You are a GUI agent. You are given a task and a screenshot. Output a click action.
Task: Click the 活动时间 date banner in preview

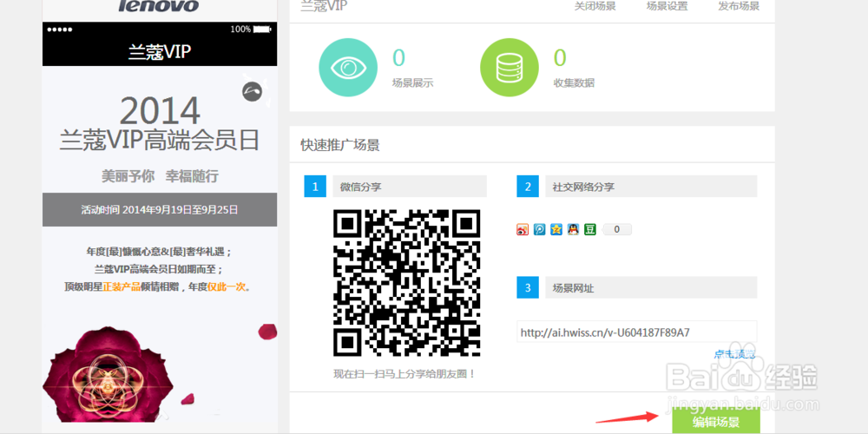pos(160,210)
